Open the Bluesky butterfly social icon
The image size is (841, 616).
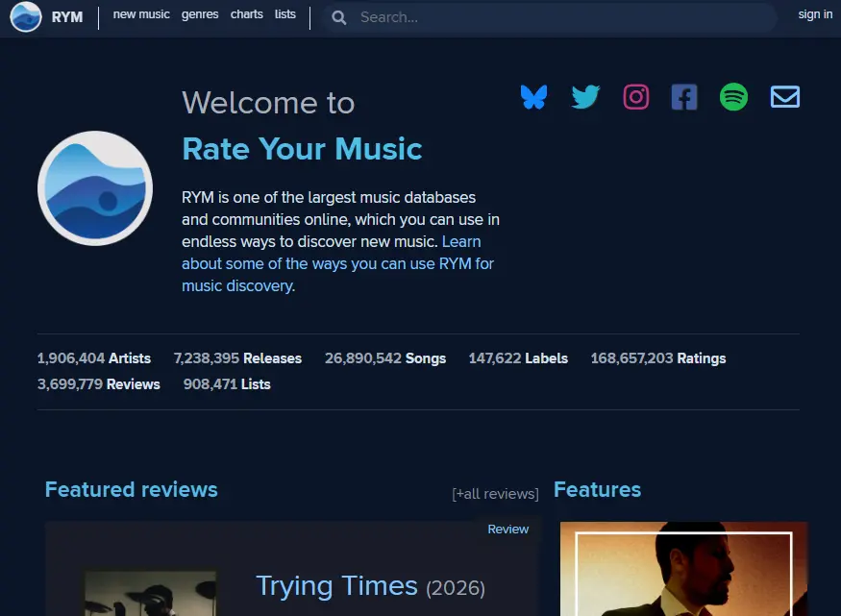tap(533, 97)
